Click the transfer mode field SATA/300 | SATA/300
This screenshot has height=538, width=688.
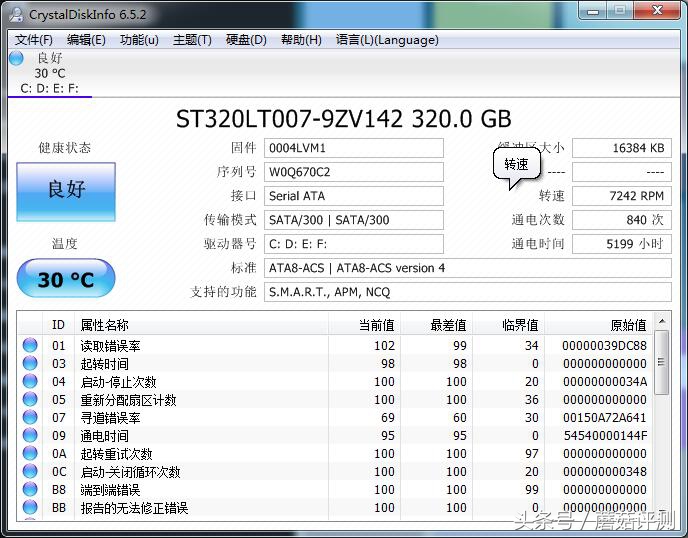(354, 220)
